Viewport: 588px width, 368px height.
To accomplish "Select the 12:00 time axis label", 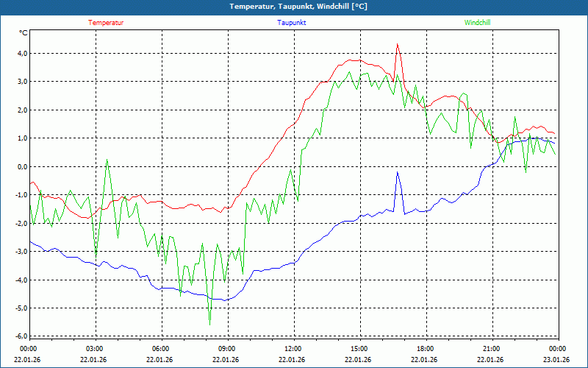I will tap(293, 349).
